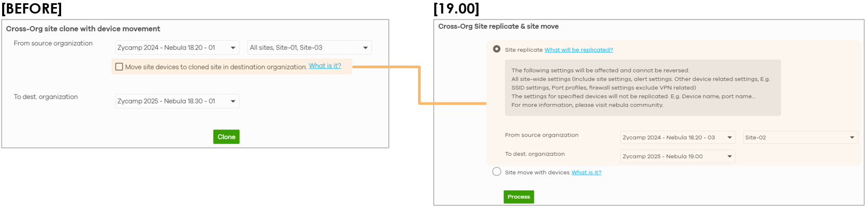Click the green Process button
Screen dimensions: 868x208
[x=519, y=197]
